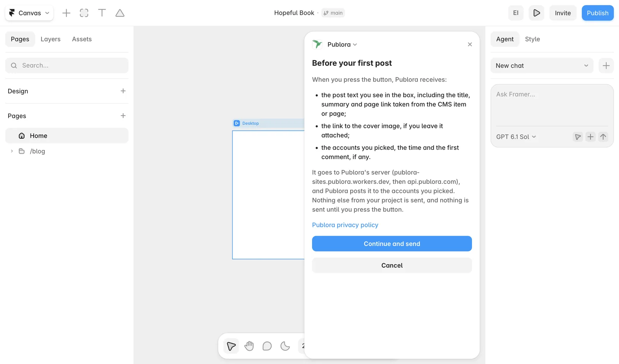Toggle dark mode moon icon
The width and height of the screenshot is (619, 364).
(285, 346)
